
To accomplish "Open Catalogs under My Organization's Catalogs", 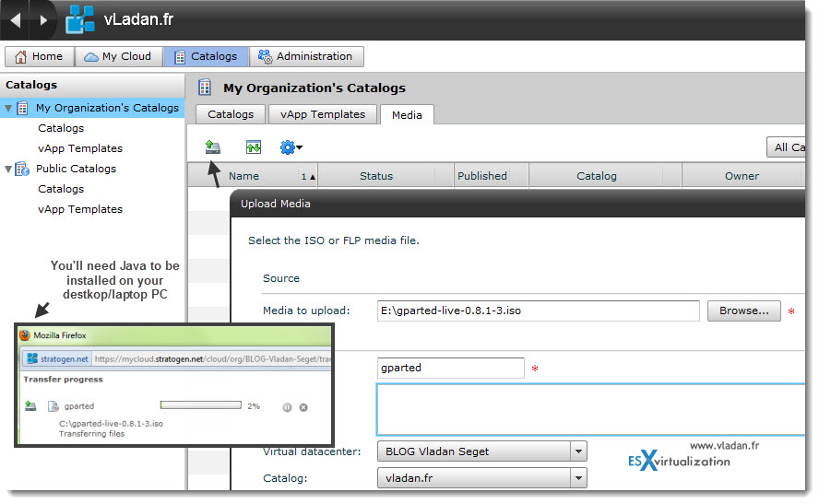I will click(x=61, y=128).
